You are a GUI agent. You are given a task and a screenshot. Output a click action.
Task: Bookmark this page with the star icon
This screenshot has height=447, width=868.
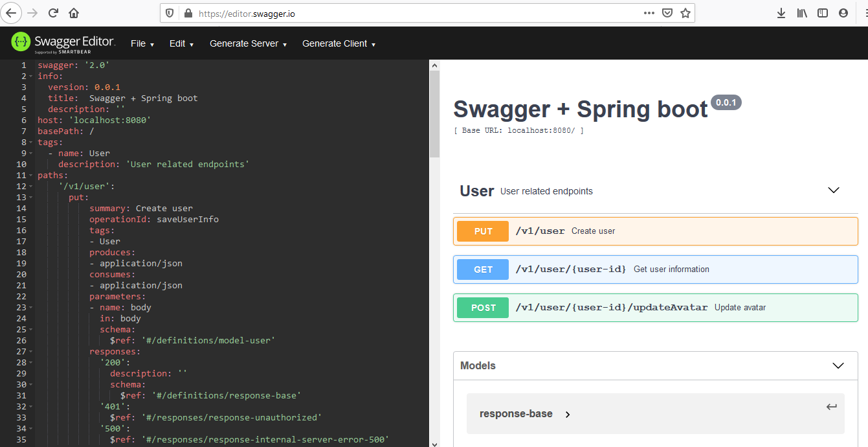point(685,13)
